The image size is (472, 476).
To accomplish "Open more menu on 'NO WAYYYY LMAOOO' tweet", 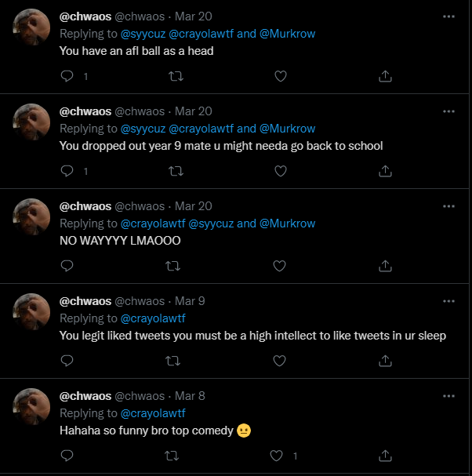I will pyautogui.click(x=448, y=206).
